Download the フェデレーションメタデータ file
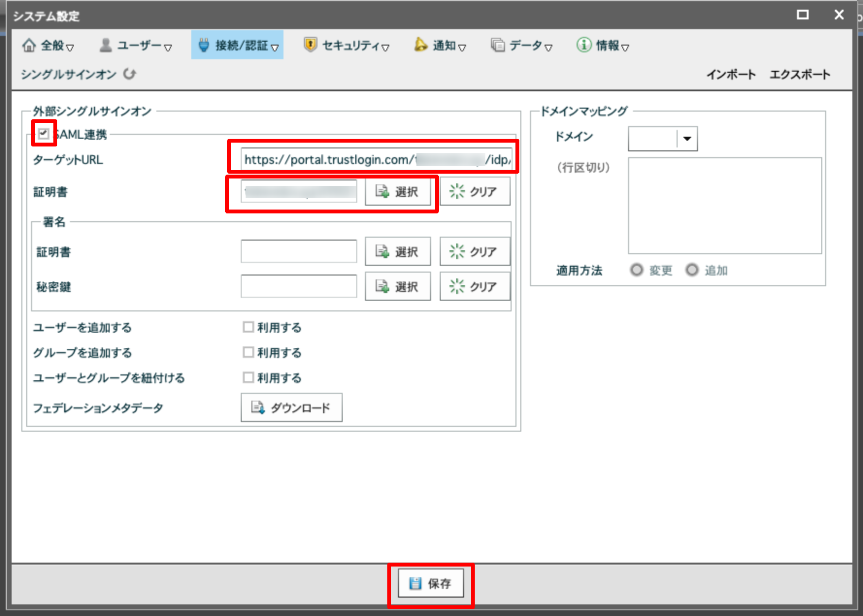This screenshot has width=863, height=616. tap(292, 407)
